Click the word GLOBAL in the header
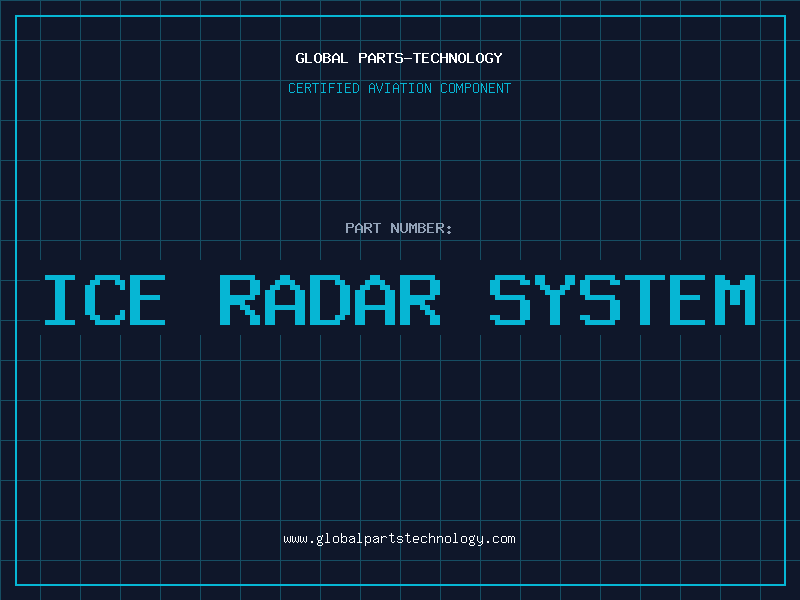This screenshot has height=600, width=800. coord(322,58)
